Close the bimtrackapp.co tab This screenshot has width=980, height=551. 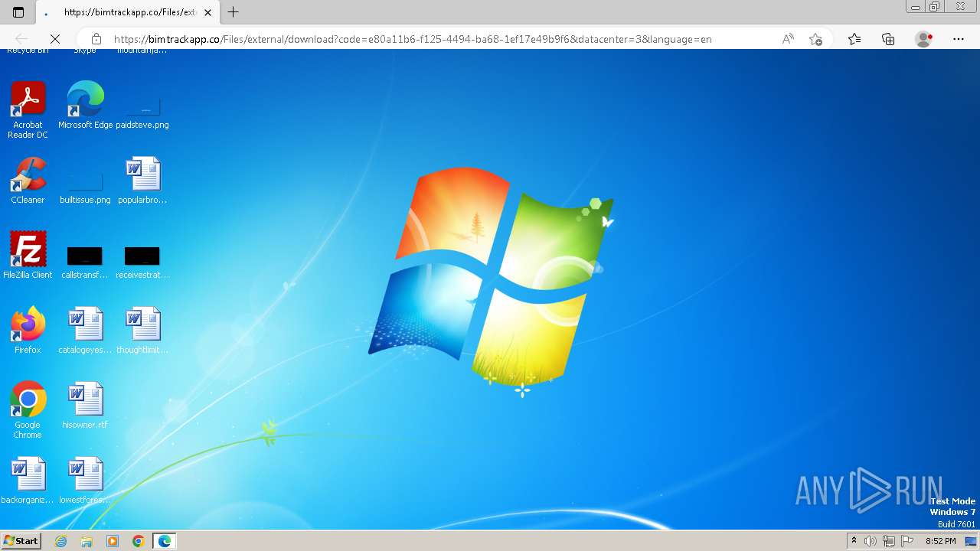click(207, 12)
